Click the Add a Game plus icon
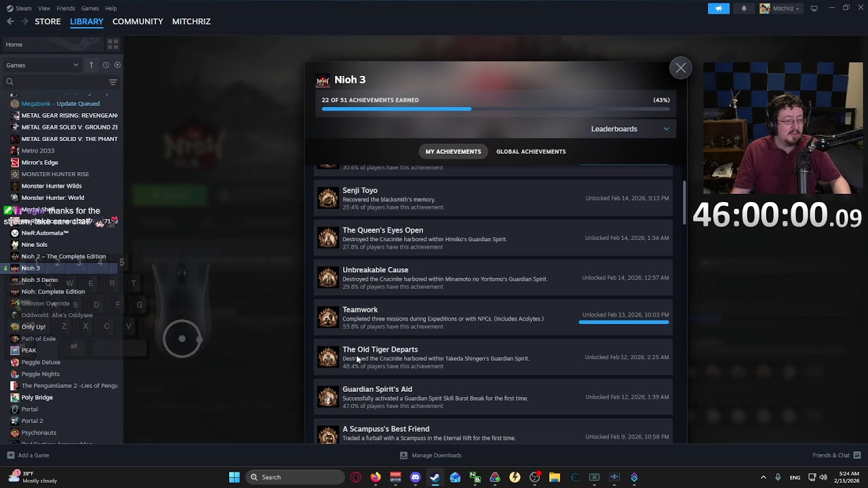868x488 pixels. click(x=10, y=455)
